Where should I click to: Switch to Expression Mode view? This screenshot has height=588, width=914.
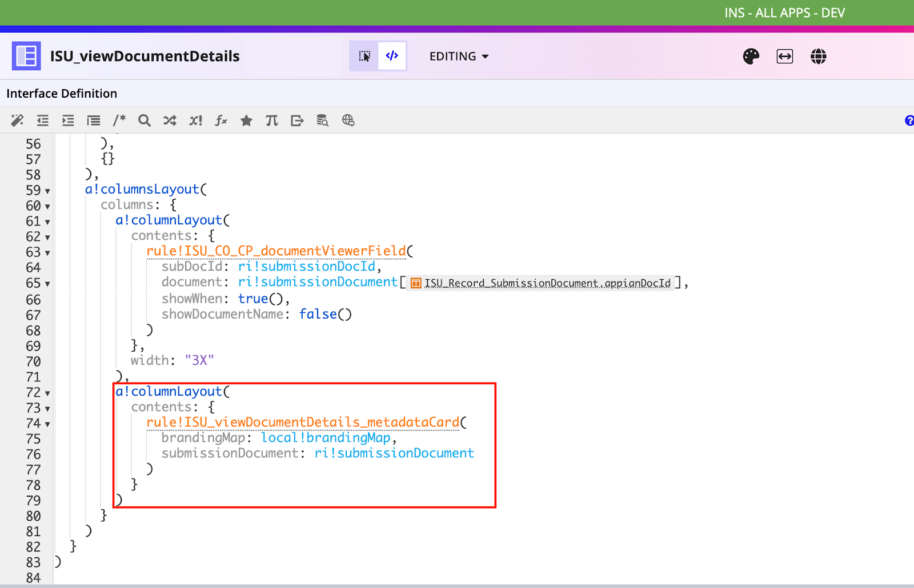coord(392,56)
